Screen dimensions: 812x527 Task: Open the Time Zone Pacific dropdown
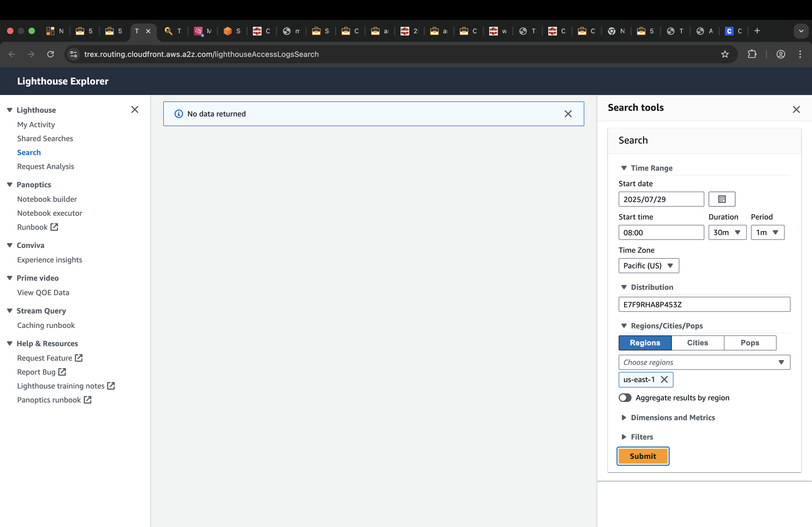click(648, 266)
